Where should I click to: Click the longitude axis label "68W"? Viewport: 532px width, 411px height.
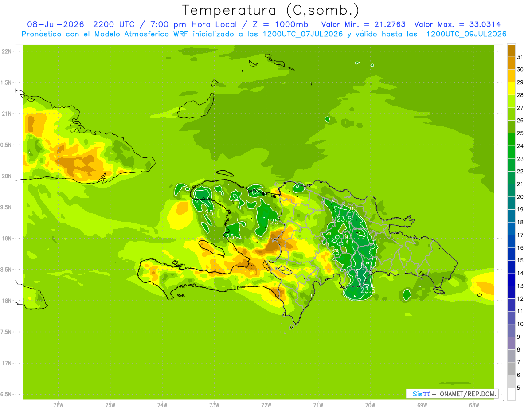point(474,405)
